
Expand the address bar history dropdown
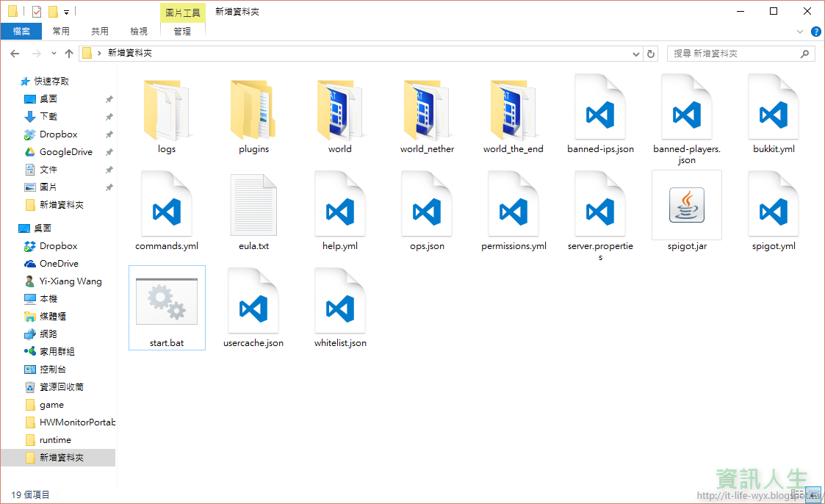point(635,54)
